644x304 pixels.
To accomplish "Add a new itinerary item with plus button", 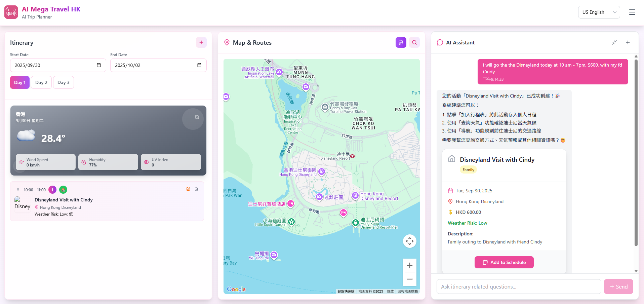I will [x=201, y=42].
